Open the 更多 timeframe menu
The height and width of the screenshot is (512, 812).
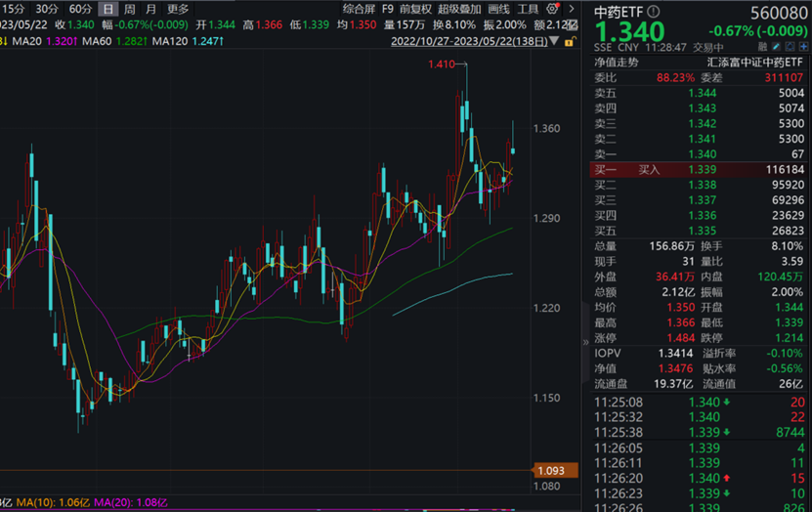[x=178, y=9]
